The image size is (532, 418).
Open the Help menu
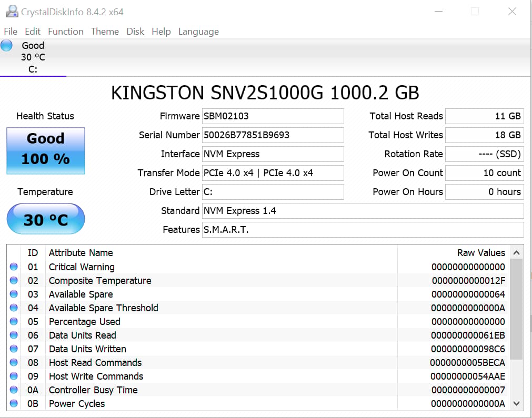point(161,32)
